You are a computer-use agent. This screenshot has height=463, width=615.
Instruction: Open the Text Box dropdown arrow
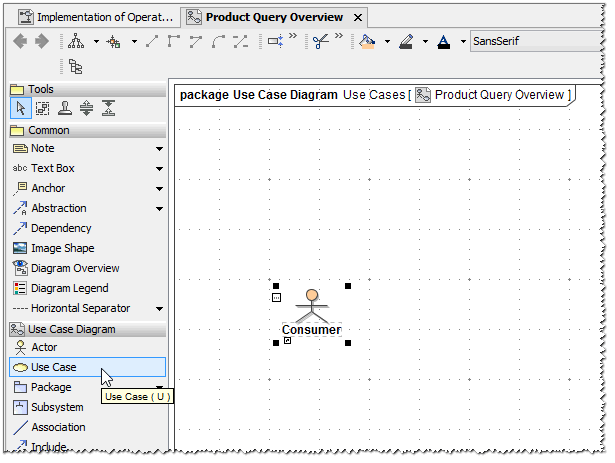tap(159, 169)
